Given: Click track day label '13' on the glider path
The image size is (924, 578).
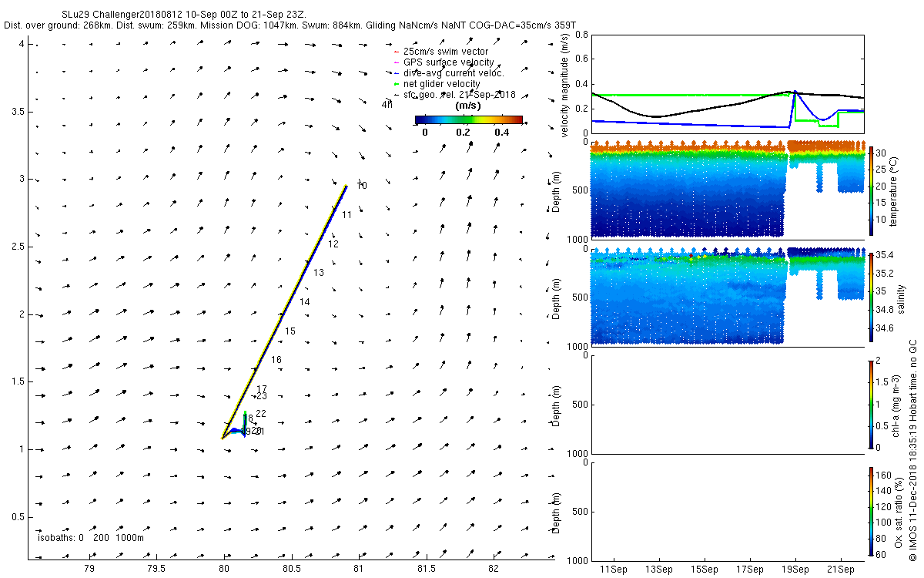Looking at the screenshot, I should (x=319, y=273).
